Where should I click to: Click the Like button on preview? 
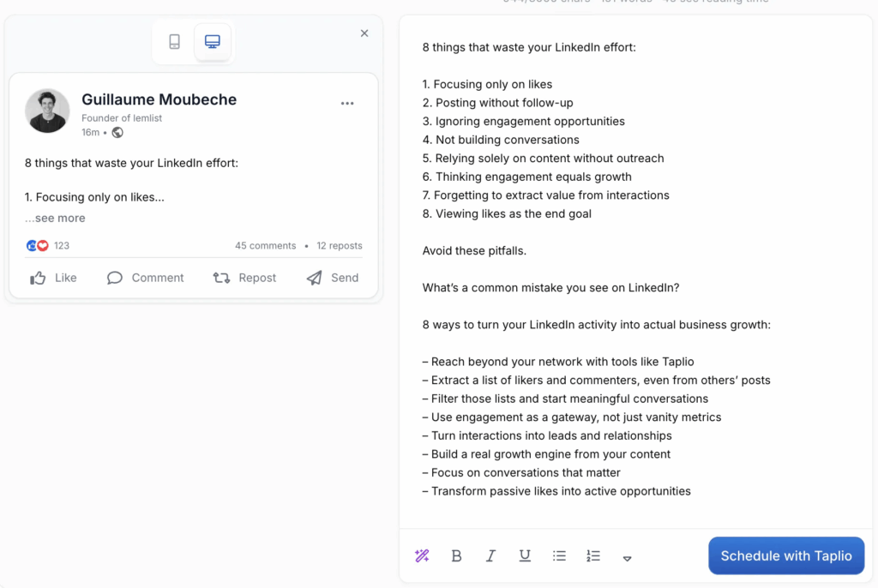[x=53, y=278]
